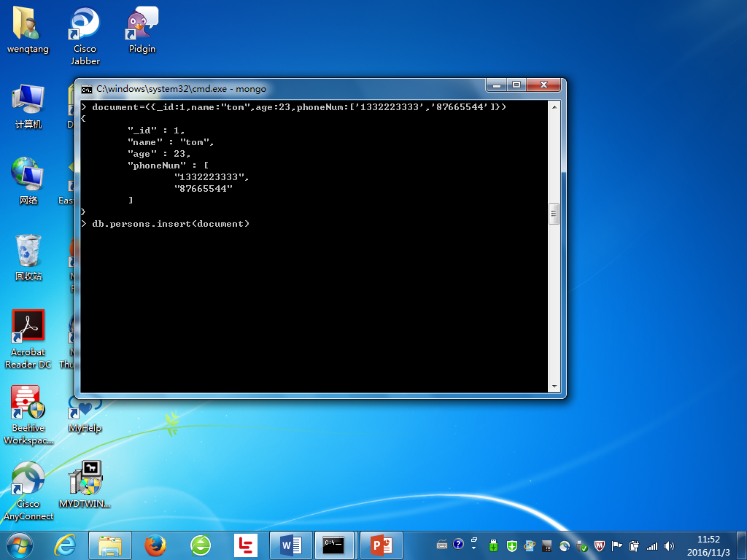Open Pidgin desktop shortcut
The image size is (747, 560).
point(142,29)
